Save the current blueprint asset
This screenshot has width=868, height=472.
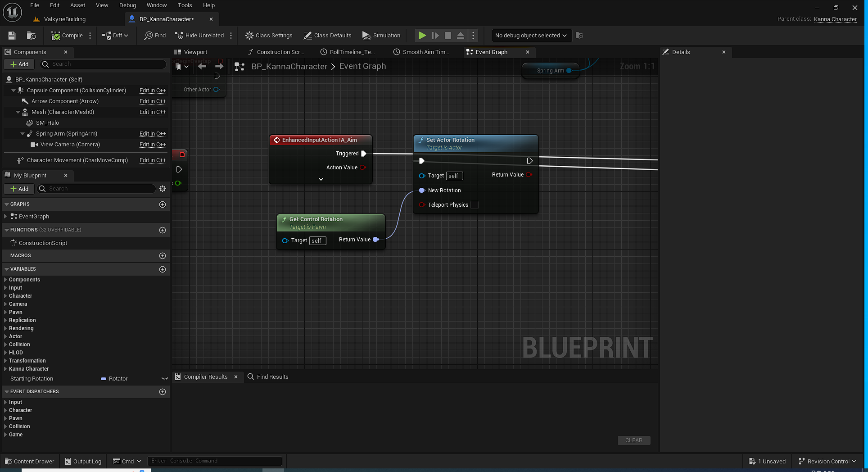click(12, 36)
